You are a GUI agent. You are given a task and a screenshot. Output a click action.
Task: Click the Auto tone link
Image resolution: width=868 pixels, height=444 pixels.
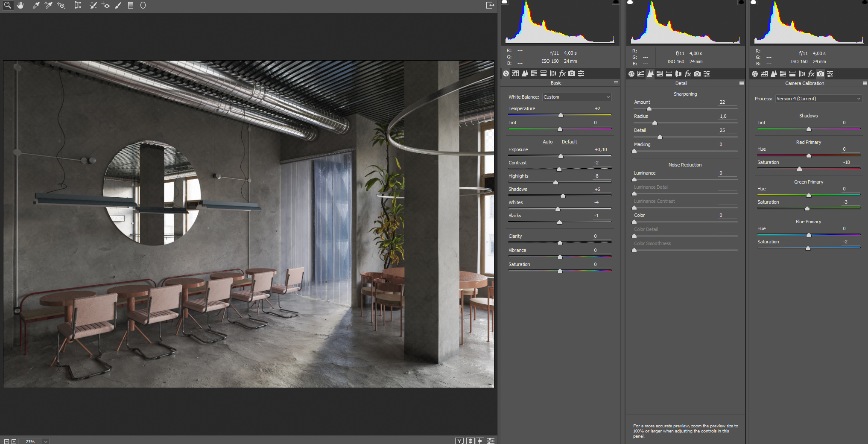click(548, 142)
